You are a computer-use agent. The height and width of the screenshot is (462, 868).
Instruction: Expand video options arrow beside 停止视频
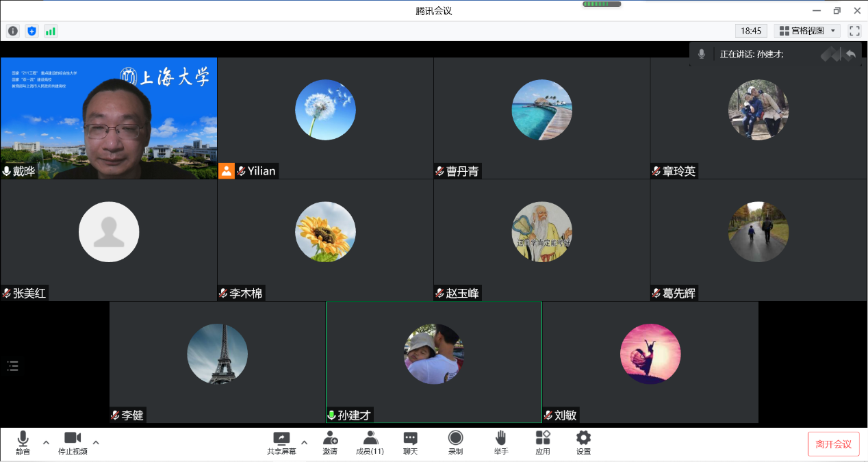pos(96,442)
